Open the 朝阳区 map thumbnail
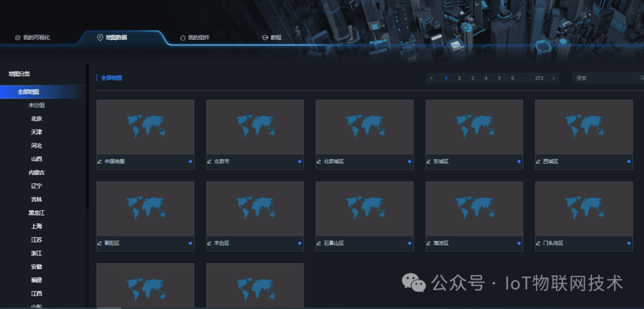644x309 pixels. 145,209
